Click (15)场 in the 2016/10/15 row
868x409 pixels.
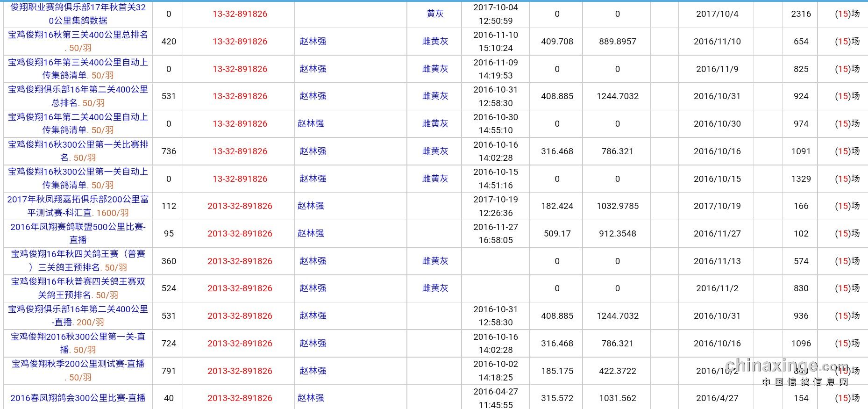point(847,179)
